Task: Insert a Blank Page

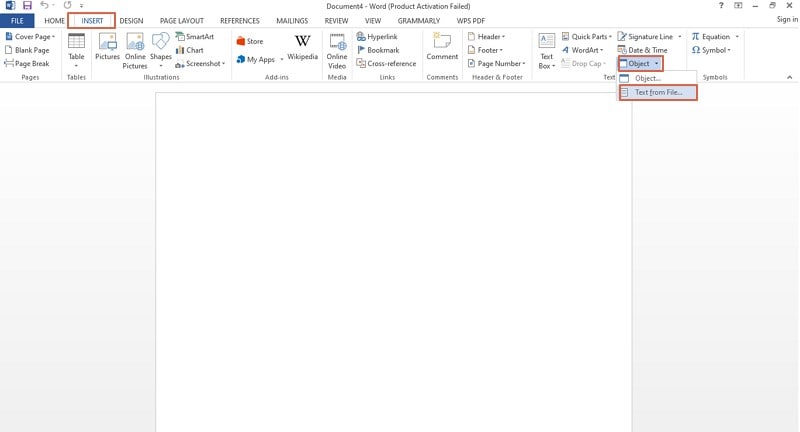Action: pyautogui.click(x=28, y=50)
